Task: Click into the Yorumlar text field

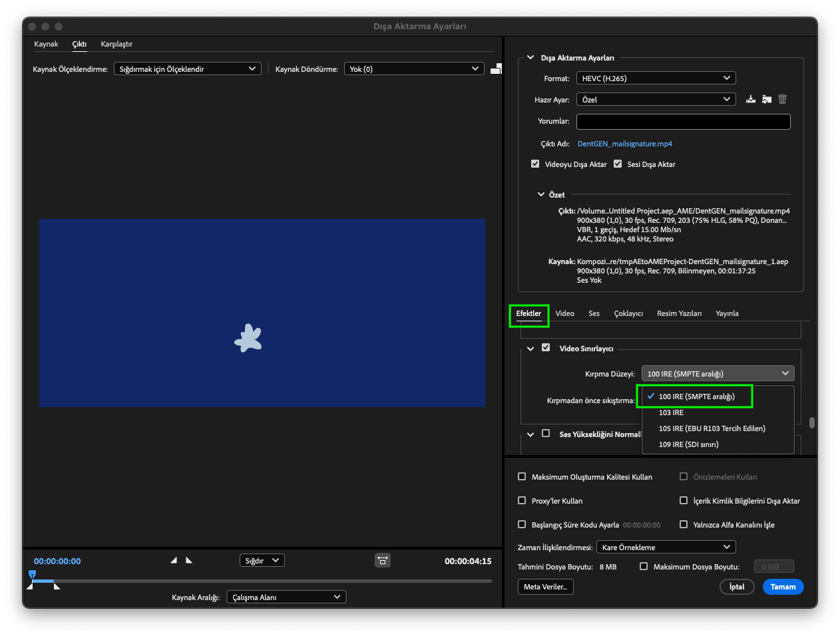Action: click(x=683, y=121)
